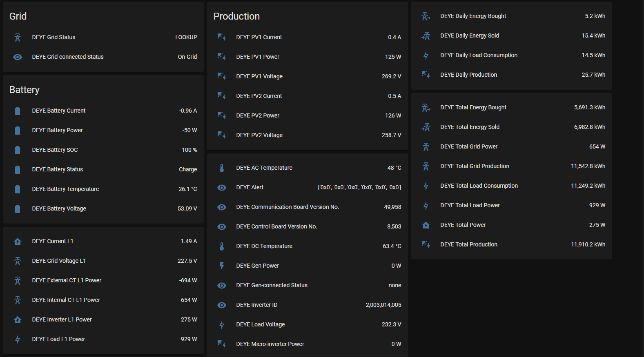Screen dimensions: 644x357
Task: Open the DEYE Total Energy Bought entity
Action: [x=512, y=108]
